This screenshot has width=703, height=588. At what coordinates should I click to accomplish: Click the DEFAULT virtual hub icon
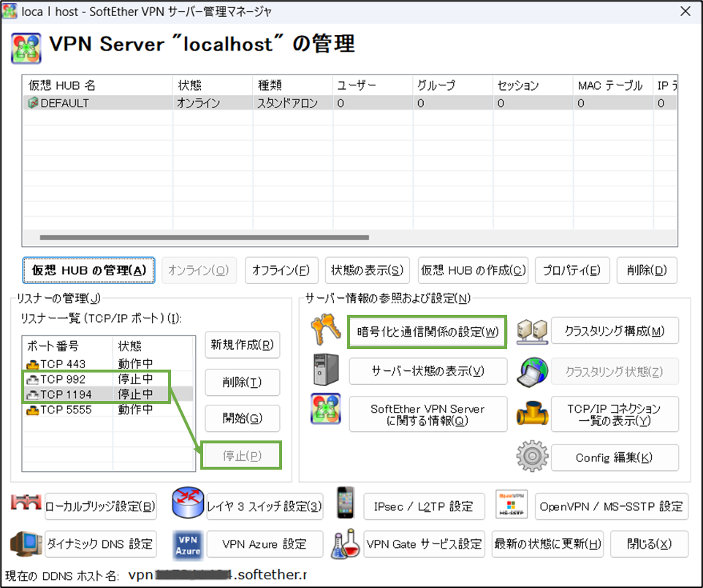point(33,103)
